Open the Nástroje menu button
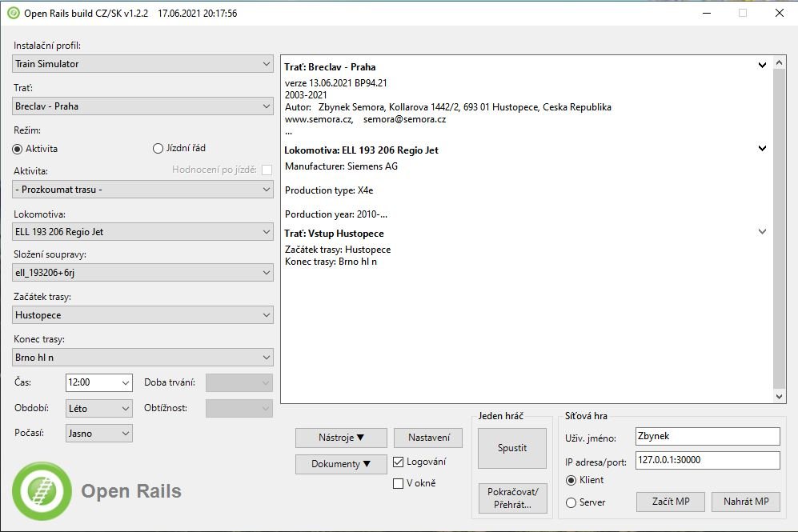Screen dimensions: 798x532 341,438
